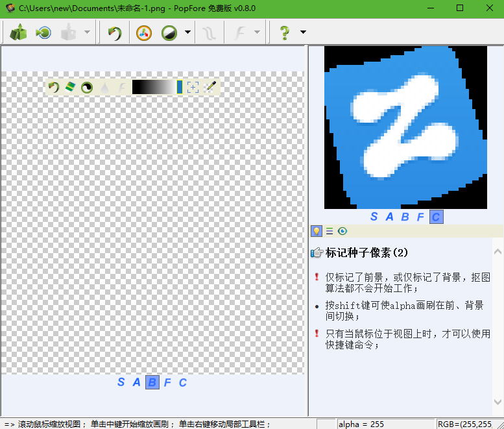
Task: Click the blue Z logo preview thumbnail
Action: point(405,127)
